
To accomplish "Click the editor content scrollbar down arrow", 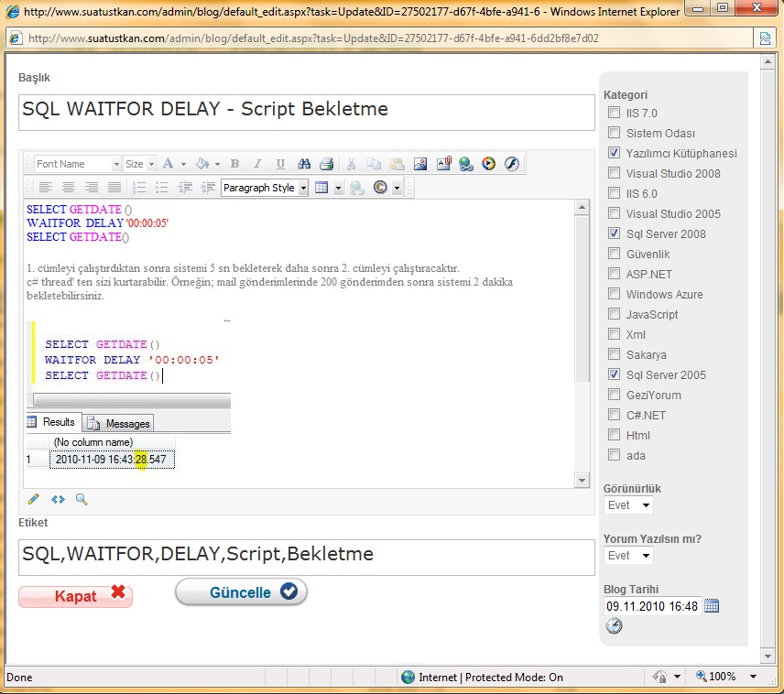I will pos(582,481).
